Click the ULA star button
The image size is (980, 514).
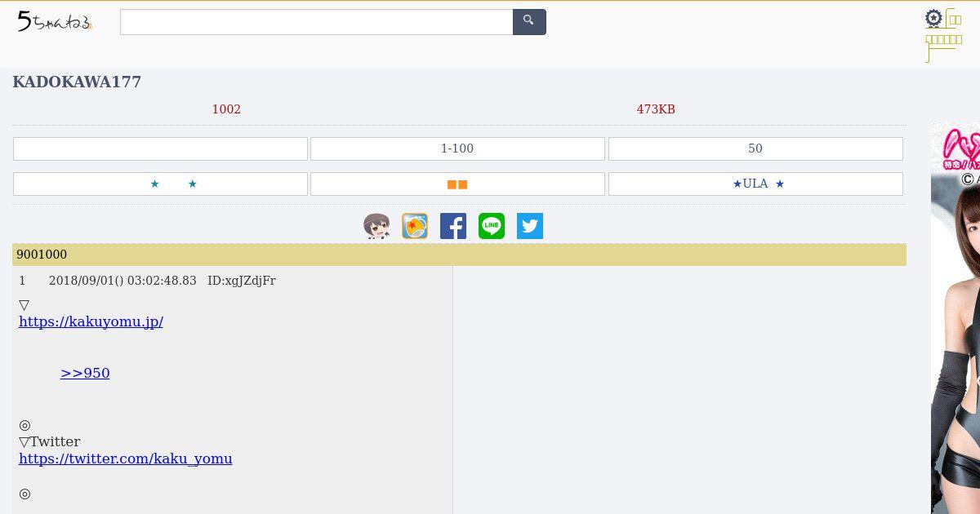point(755,184)
